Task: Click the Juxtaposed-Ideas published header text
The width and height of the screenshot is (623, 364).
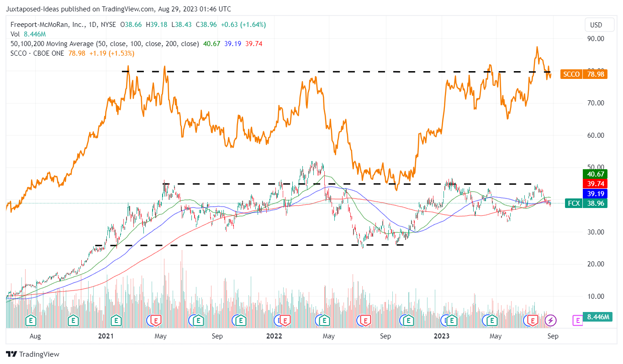Action: coord(119,9)
